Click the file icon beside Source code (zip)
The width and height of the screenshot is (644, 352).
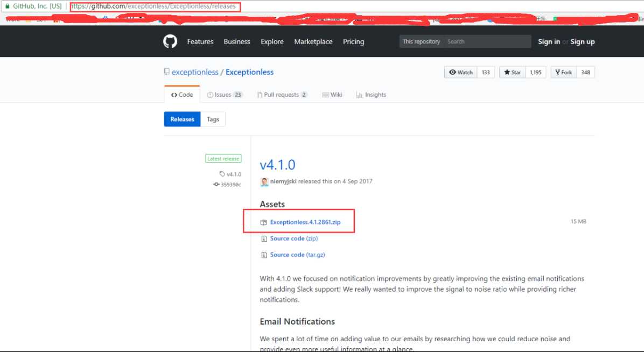point(264,238)
